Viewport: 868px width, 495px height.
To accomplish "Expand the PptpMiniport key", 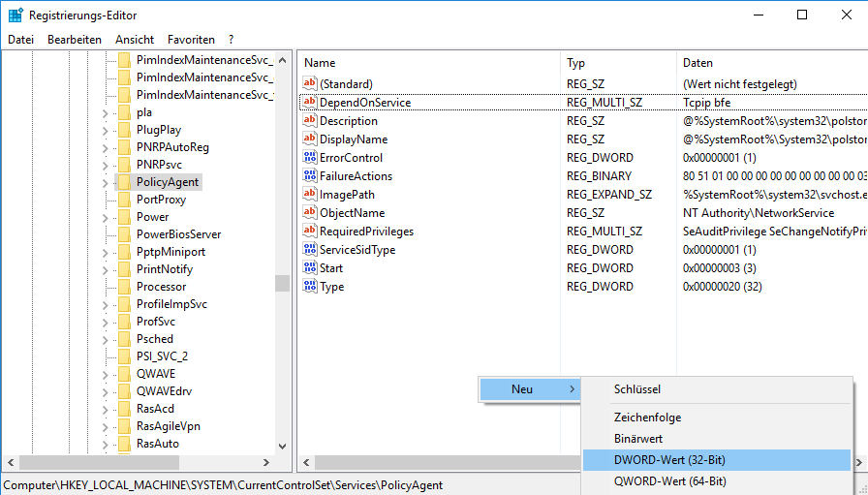I will (x=106, y=253).
